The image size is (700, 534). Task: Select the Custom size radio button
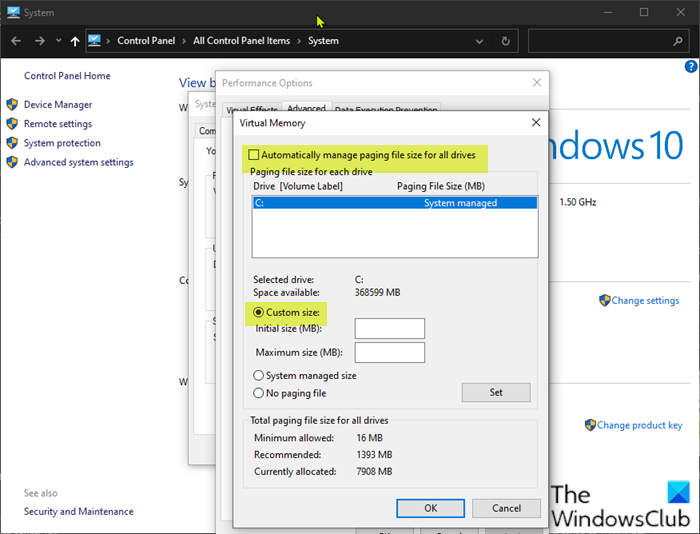click(259, 312)
